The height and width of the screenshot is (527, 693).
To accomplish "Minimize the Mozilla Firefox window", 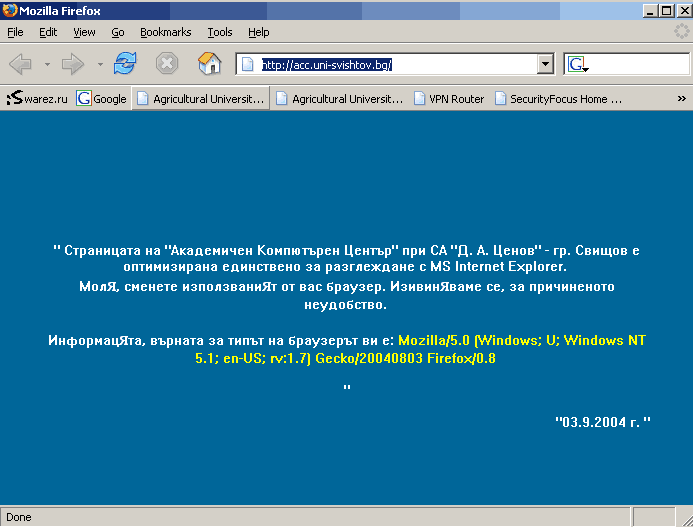I will click(x=649, y=11).
